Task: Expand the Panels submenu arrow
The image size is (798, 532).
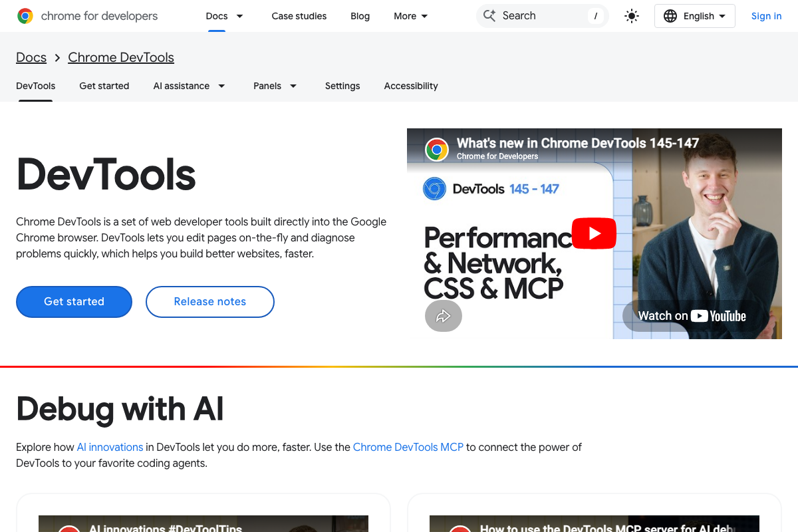Action: click(x=293, y=86)
